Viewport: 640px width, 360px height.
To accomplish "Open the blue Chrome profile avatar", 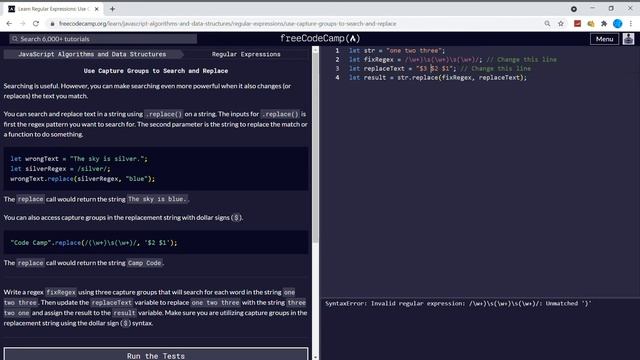I will coord(618,24).
